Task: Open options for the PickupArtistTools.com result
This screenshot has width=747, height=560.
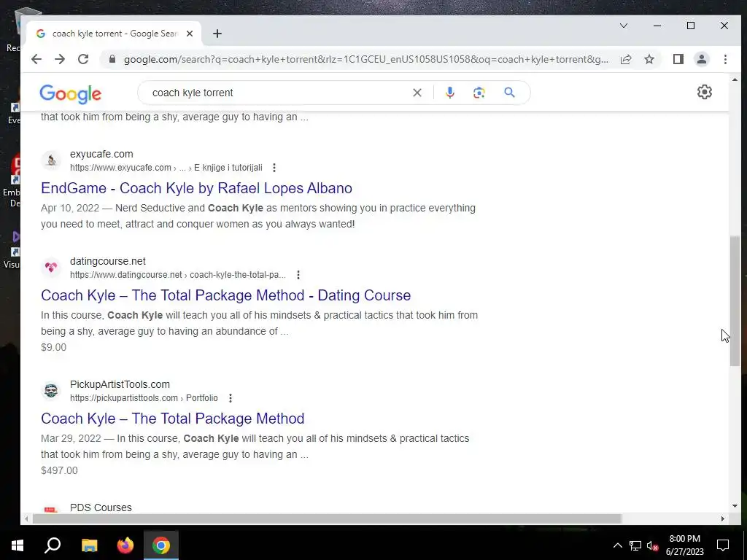Action: tap(230, 398)
